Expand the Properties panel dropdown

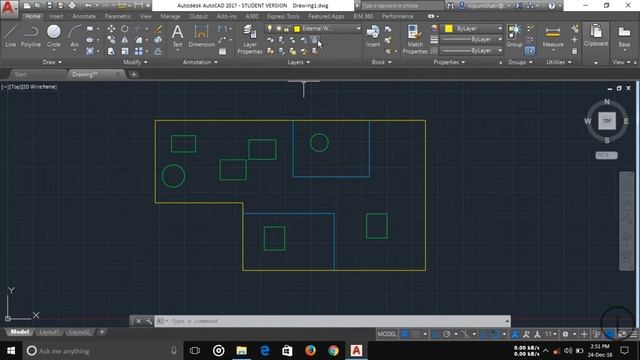tap(449, 62)
